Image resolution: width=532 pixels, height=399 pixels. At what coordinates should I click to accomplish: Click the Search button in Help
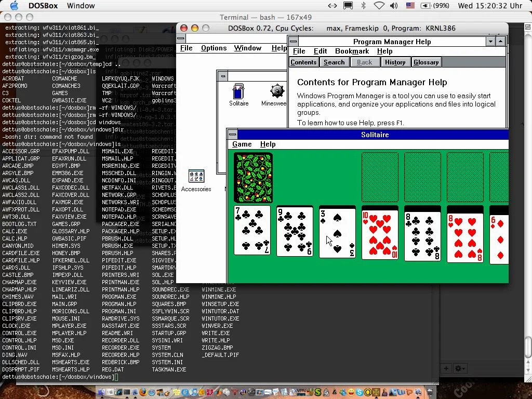point(334,62)
